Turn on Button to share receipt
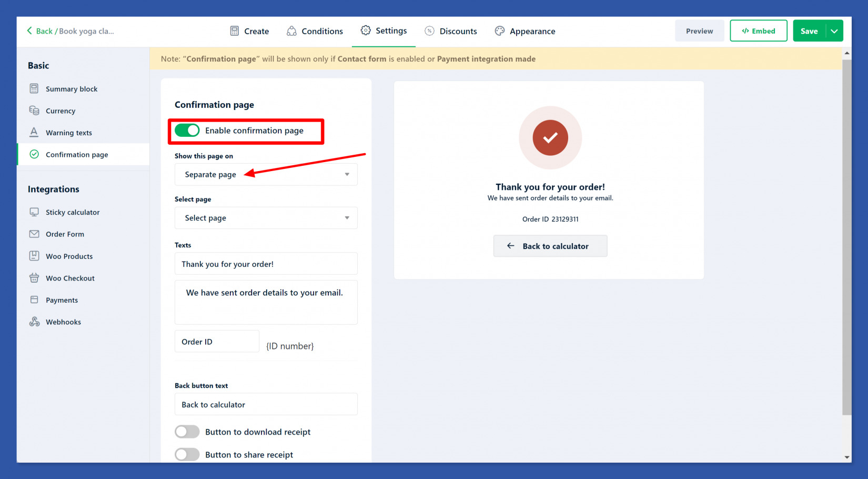 tap(187, 454)
